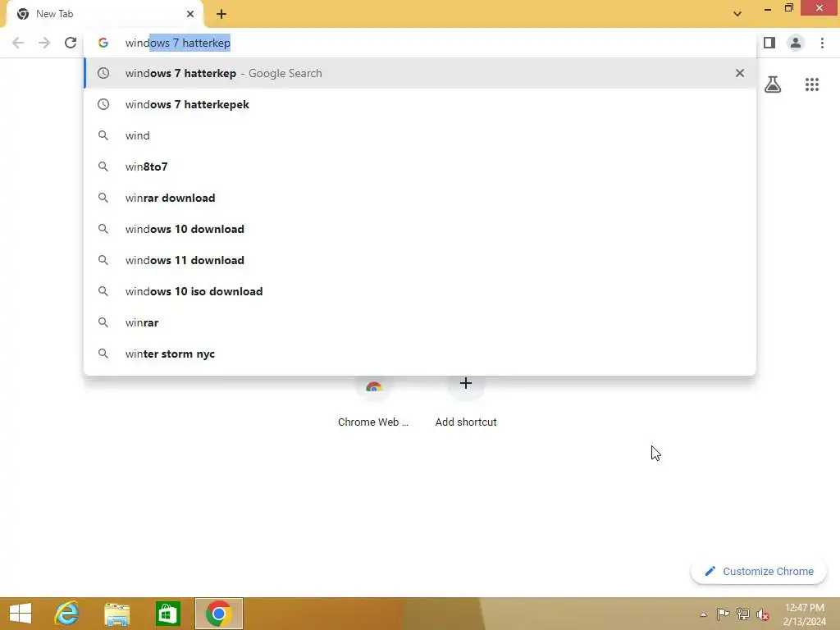Select the 'winter storm nyc' suggestion
This screenshot has width=840, height=630.
pos(420,354)
